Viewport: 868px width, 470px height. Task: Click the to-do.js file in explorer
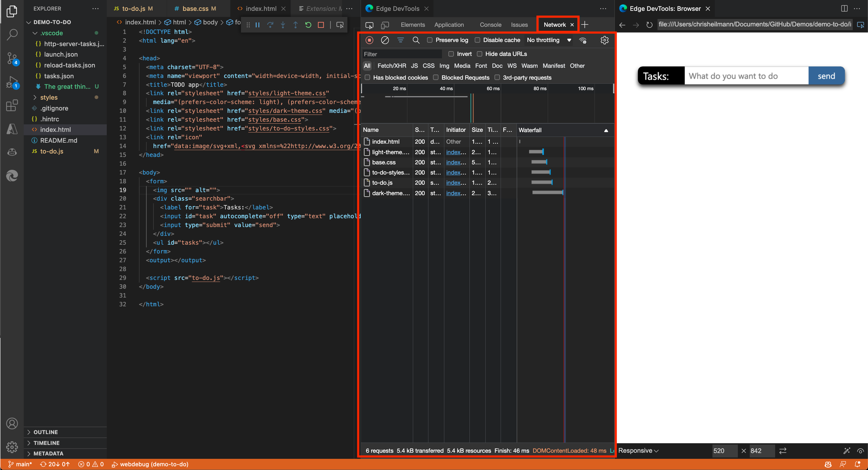(51, 151)
